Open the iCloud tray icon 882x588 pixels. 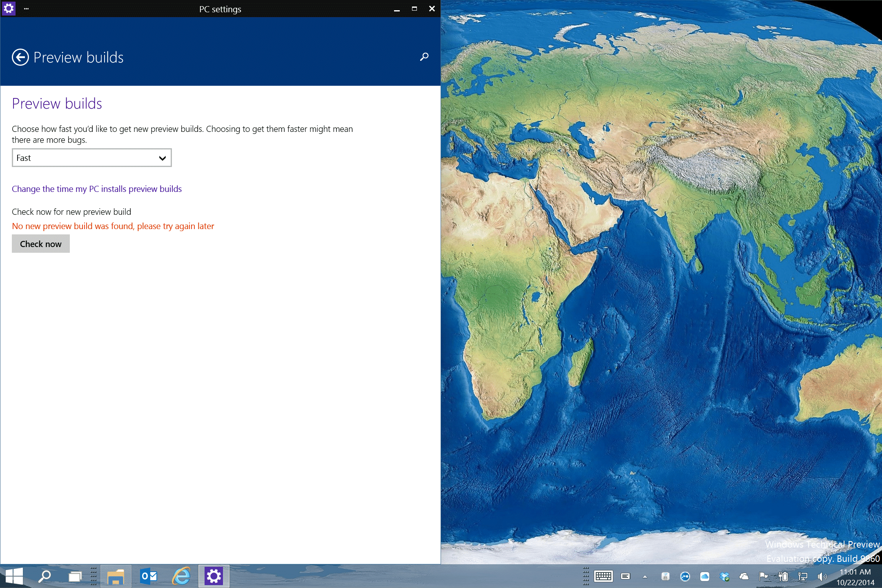click(x=704, y=576)
